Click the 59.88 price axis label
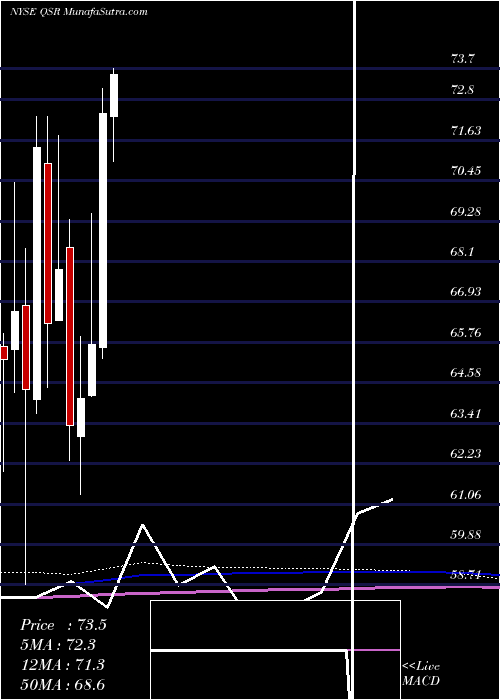This screenshot has width=500, height=700. (466, 534)
